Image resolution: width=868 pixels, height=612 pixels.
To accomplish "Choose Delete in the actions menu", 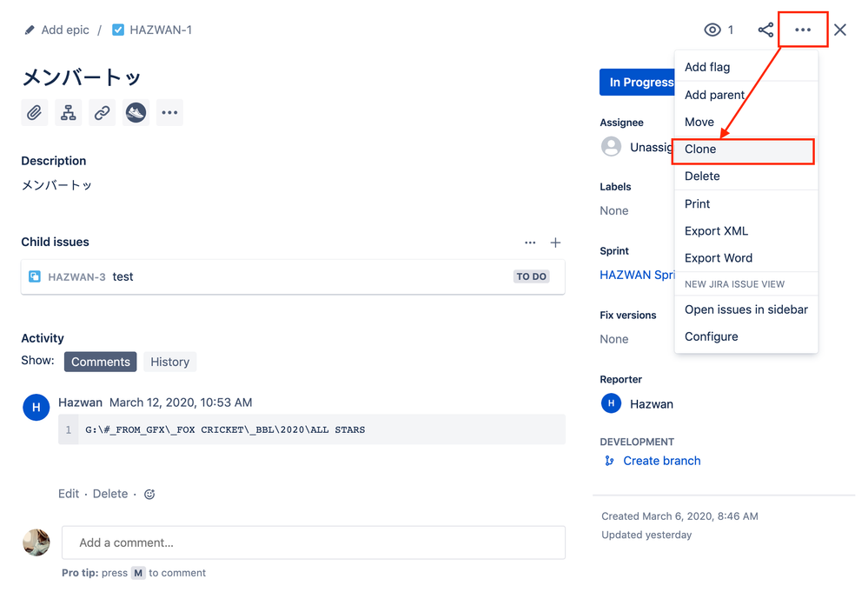I will coord(745,176).
